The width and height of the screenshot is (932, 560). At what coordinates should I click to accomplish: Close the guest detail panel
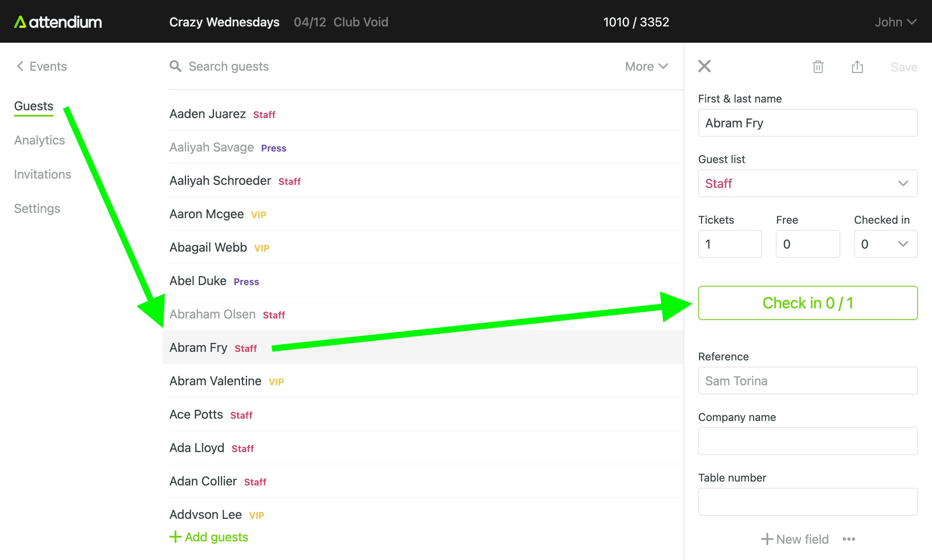pyautogui.click(x=704, y=66)
